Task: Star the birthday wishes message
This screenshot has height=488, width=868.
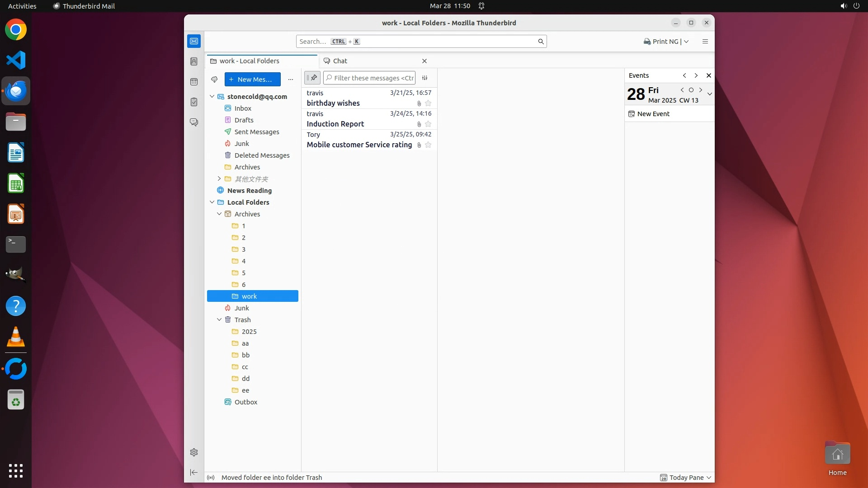Action: coord(428,103)
